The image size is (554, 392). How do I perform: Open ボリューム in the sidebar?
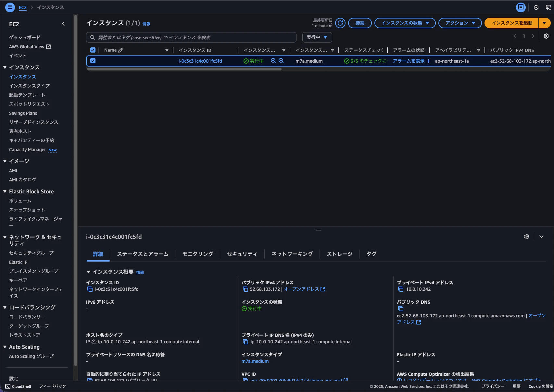(20, 201)
